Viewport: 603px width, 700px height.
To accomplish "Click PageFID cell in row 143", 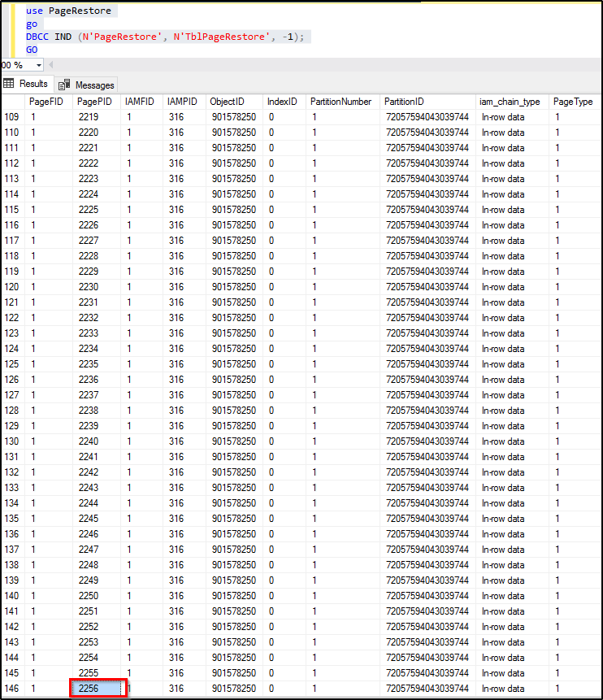I will [49, 642].
